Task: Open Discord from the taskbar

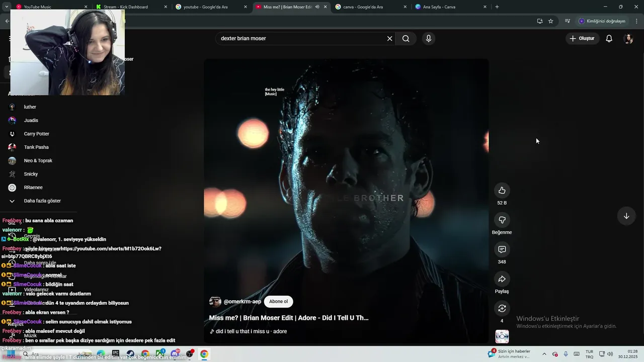Action: (x=175, y=354)
